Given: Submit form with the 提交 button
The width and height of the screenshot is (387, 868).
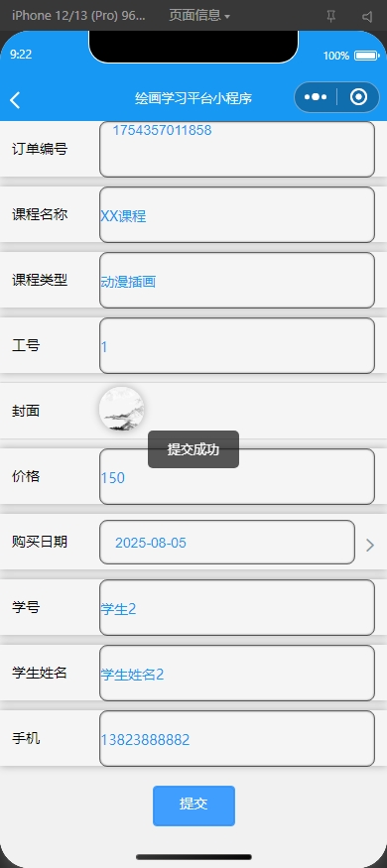Looking at the screenshot, I should point(193,806).
